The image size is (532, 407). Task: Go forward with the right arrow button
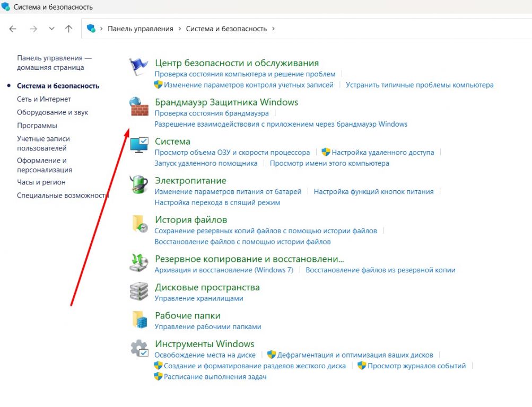coord(33,29)
